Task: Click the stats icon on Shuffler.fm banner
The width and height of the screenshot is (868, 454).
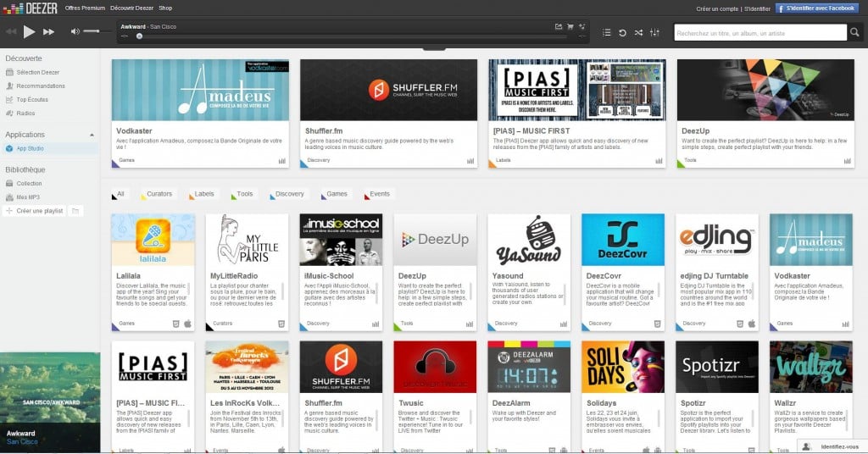Action: click(x=470, y=161)
